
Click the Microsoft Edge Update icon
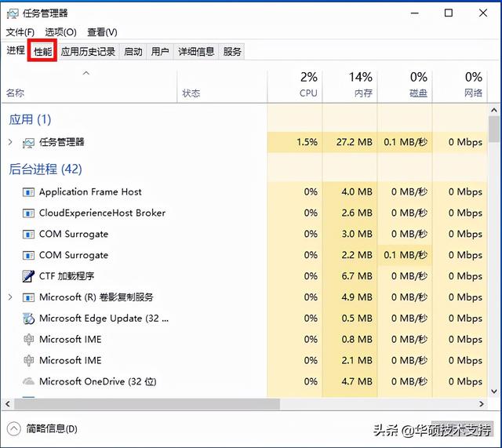point(28,319)
